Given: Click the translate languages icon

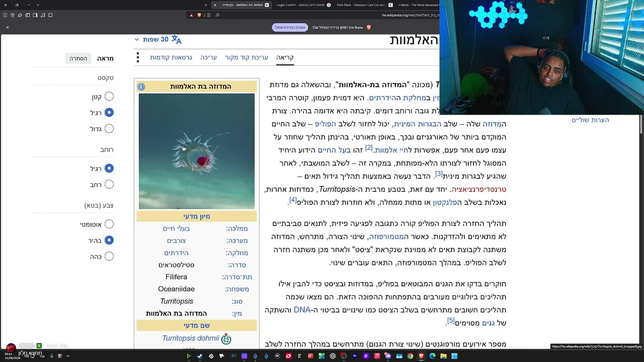Looking at the screenshot, I should [x=176, y=39].
